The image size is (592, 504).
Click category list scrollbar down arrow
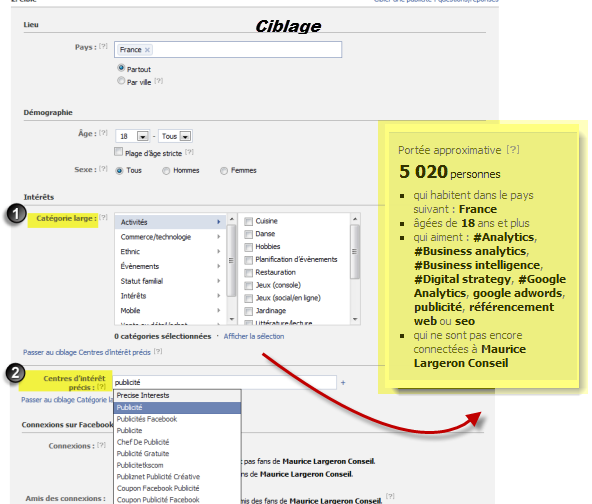click(231, 319)
